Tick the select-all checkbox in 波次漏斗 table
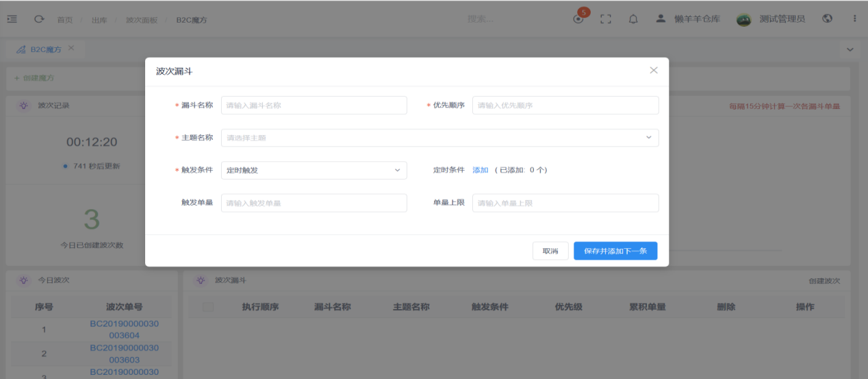Viewport: 868px width, 379px height. pyautogui.click(x=208, y=307)
